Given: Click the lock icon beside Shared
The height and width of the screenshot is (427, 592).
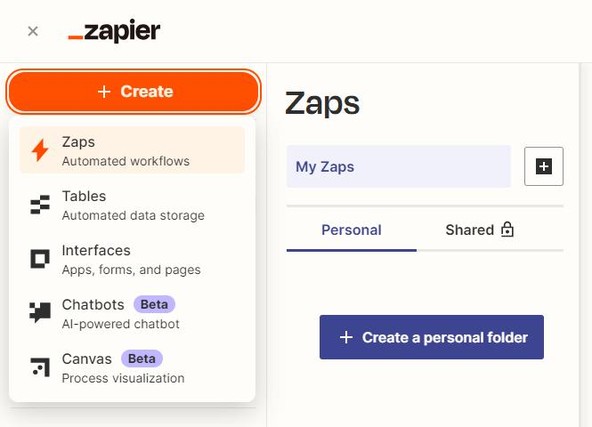Looking at the screenshot, I should (507, 229).
